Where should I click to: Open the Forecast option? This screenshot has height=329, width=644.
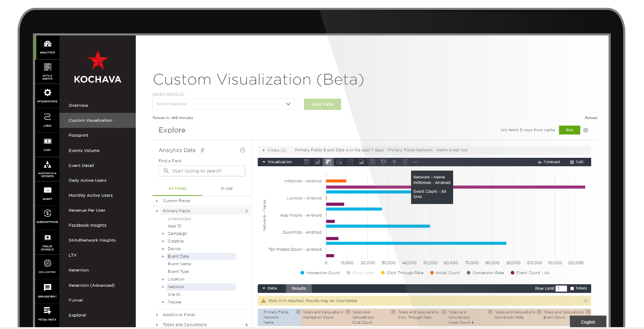[x=549, y=162]
